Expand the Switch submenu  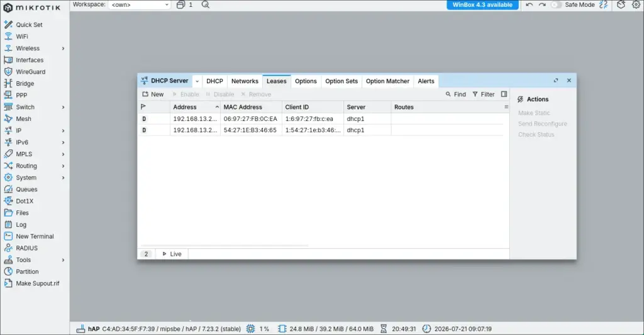tap(64, 107)
